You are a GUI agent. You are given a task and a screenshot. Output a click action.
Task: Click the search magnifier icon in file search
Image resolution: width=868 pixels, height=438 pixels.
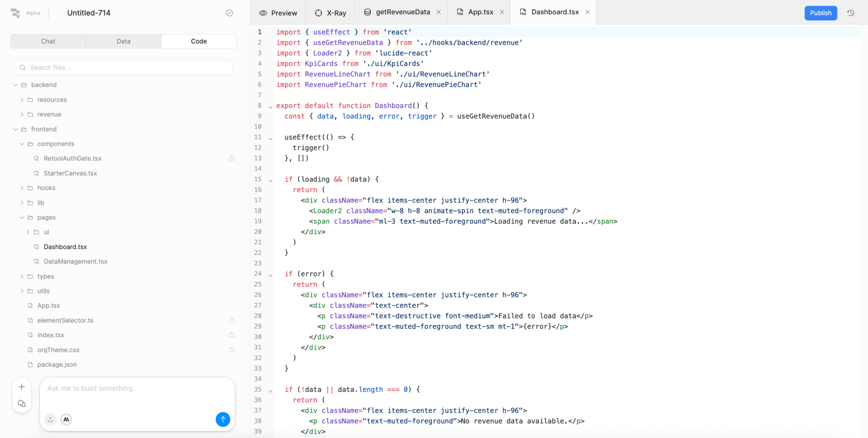[23, 68]
